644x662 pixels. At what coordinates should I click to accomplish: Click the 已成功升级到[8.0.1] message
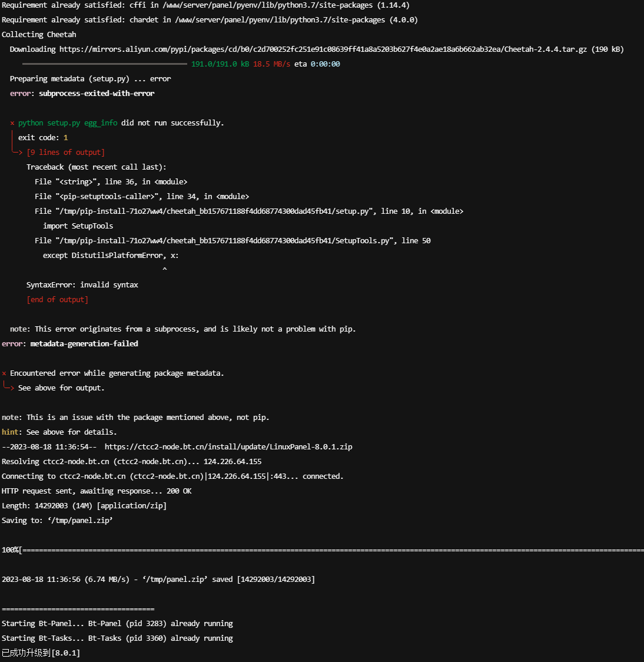click(x=41, y=653)
